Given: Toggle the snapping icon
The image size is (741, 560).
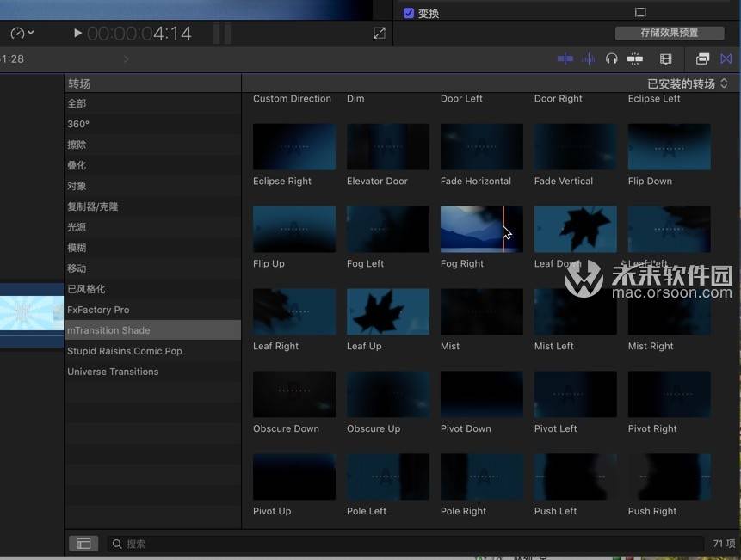Looking at the screenshot, I should (635, 58).
